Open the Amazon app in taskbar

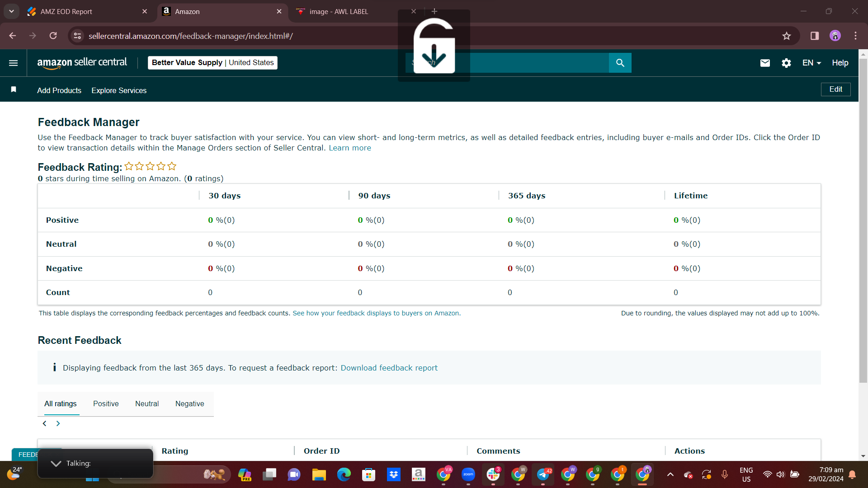(419, 474)
